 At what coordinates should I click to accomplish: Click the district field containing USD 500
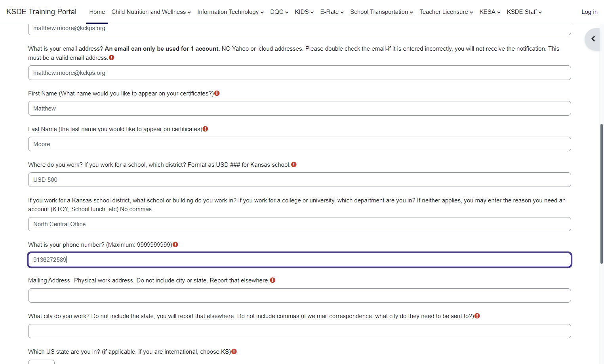pyautogui.click(x=299, y=180)
